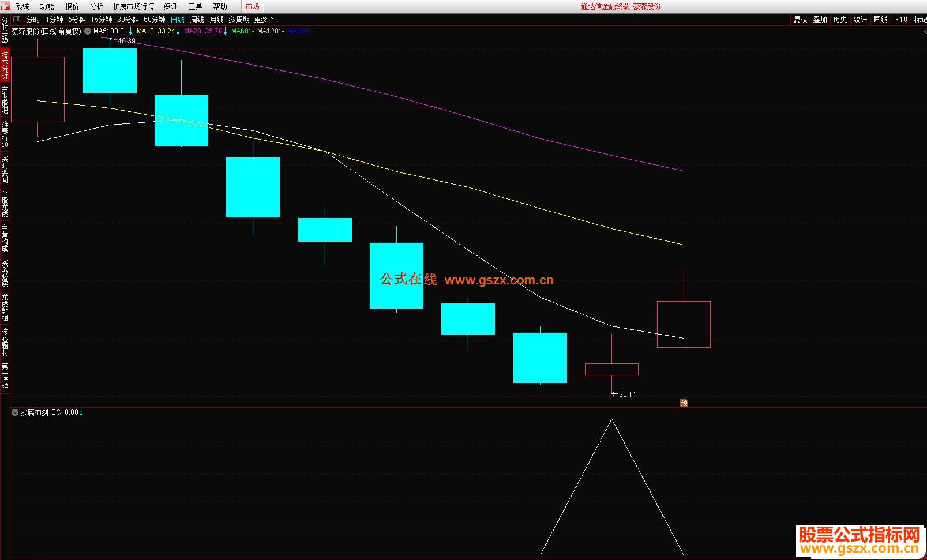This screenshot has width=927, height=560.
Task: Click the Tongdaxin app logo icon
Action: click(x=5, y=6)
